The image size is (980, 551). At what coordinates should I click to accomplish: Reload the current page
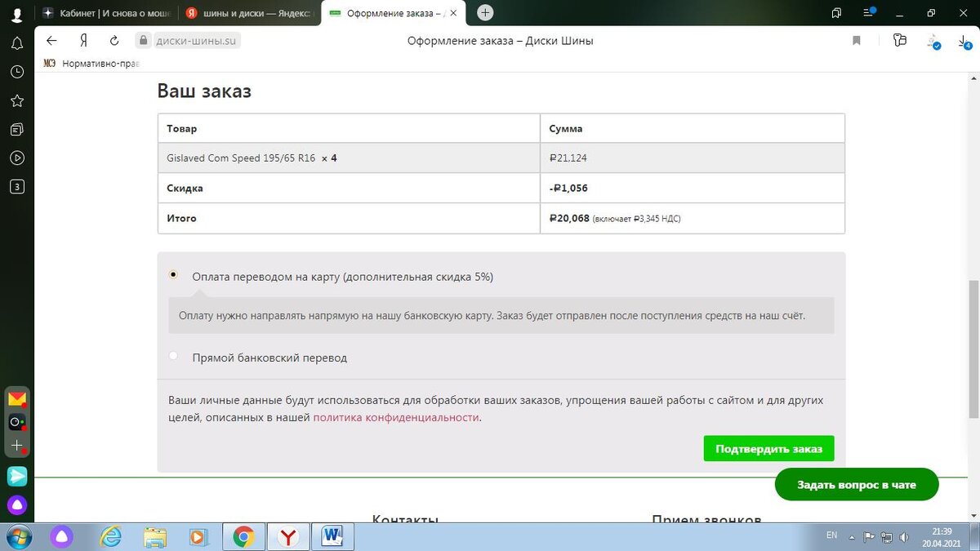pos(114,41)
